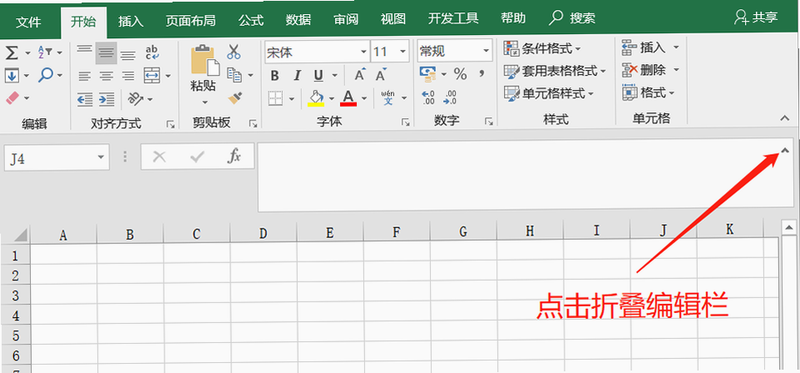Screen dimensions: 800x373
Task: Open 格式 cells dropdown
Action: [648, 92]
